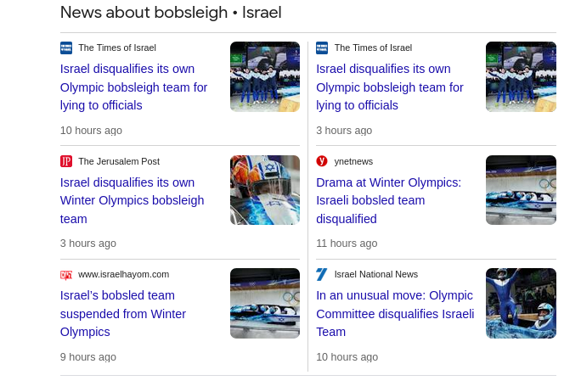Click the left Times of Israel favicon
Viewport: 581px width, 392px height.
point(66,48)
